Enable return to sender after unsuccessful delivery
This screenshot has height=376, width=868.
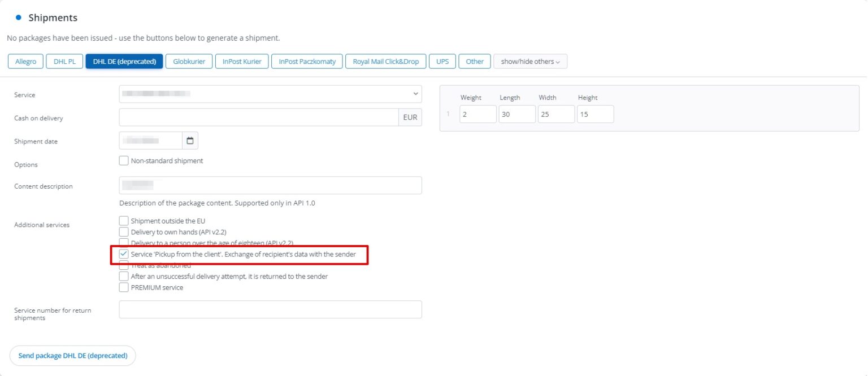(124, 276)
